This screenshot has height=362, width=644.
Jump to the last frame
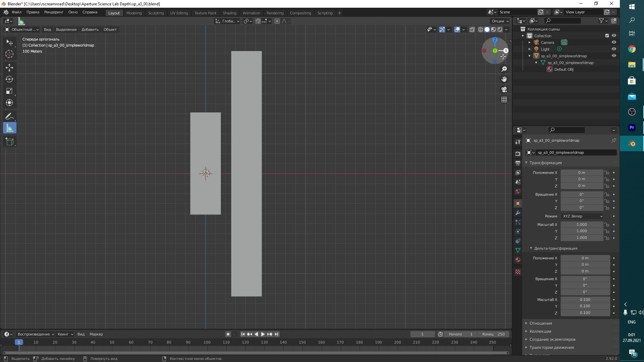(x=276, y=334)
